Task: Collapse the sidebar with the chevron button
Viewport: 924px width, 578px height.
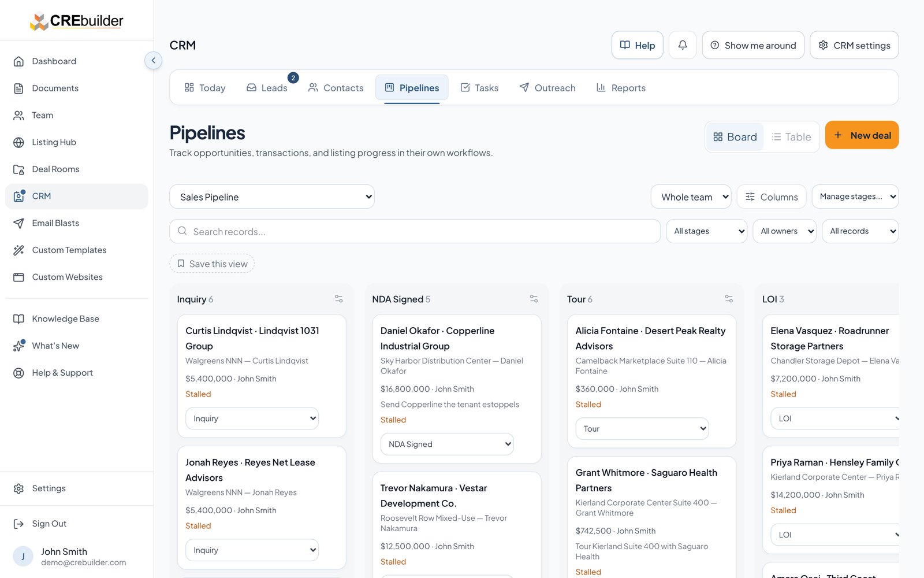Action: 153,61
